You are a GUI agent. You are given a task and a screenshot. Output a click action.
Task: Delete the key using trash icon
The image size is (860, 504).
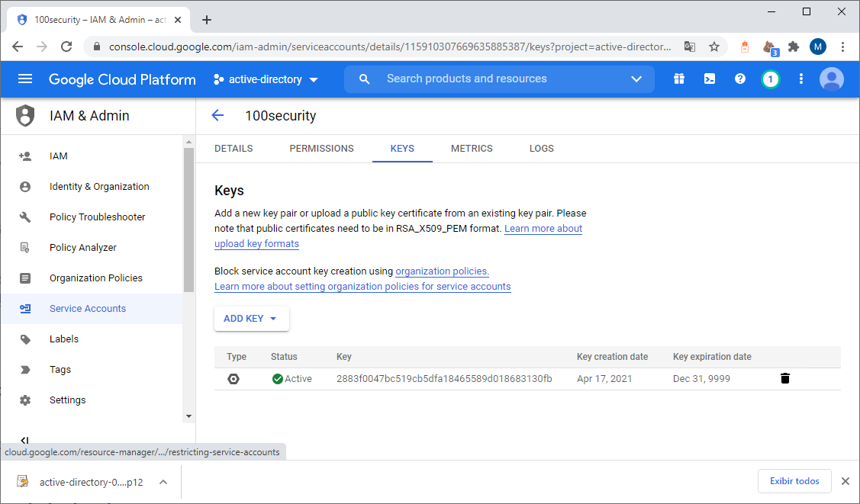tap(785, 378)
